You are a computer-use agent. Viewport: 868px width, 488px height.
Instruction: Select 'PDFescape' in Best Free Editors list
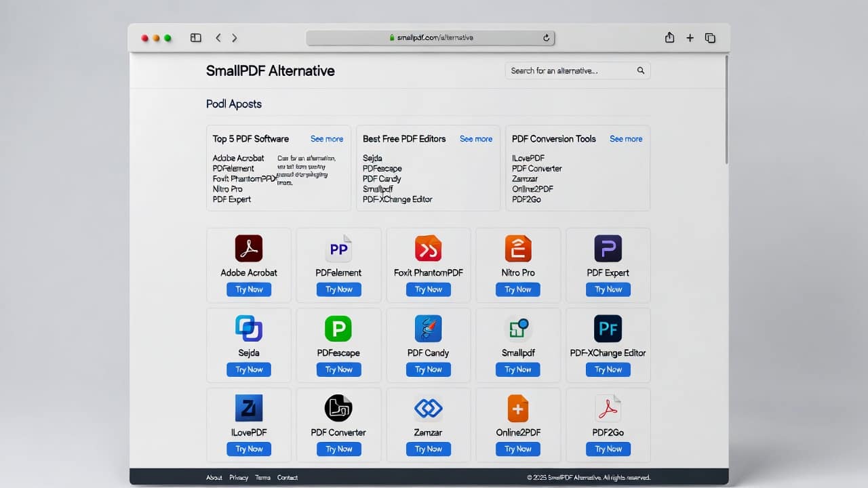point(382,169)
